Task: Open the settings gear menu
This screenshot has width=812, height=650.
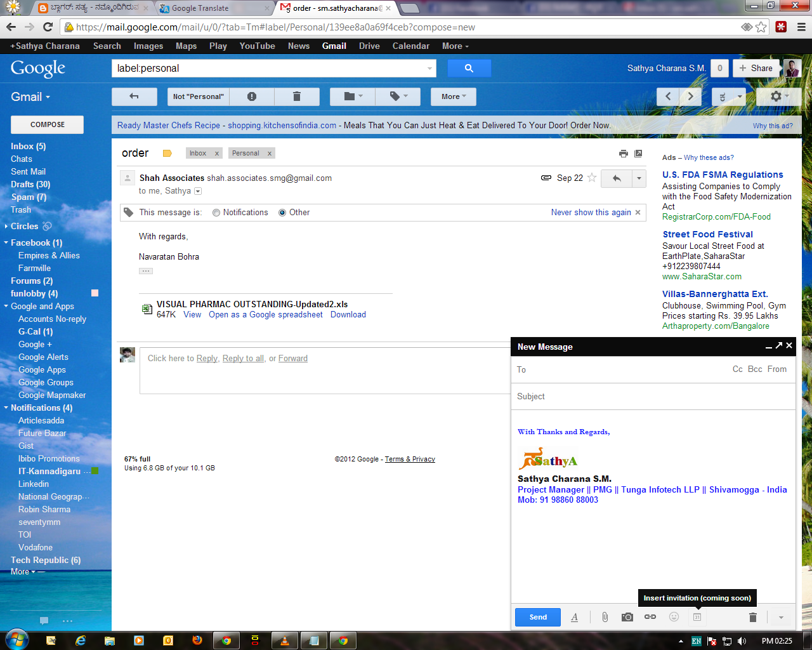Action: (779, 96)
